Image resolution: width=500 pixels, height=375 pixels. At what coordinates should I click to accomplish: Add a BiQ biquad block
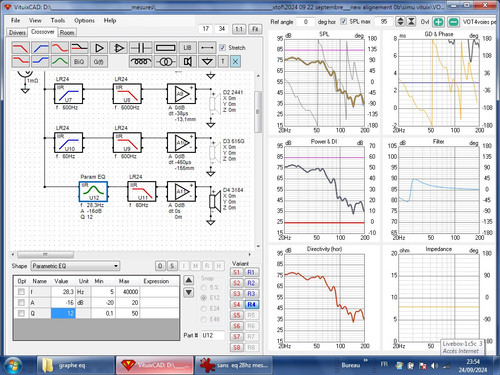79,62
